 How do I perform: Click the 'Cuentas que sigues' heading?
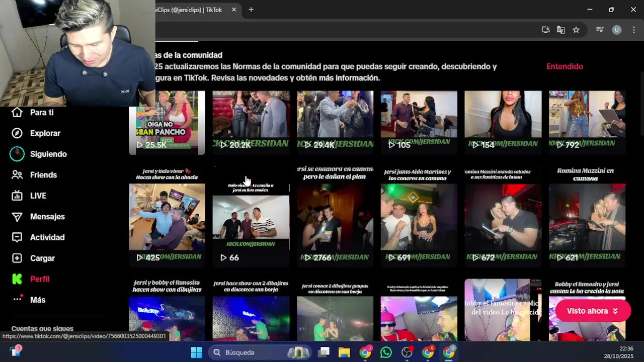click(42, 328)
